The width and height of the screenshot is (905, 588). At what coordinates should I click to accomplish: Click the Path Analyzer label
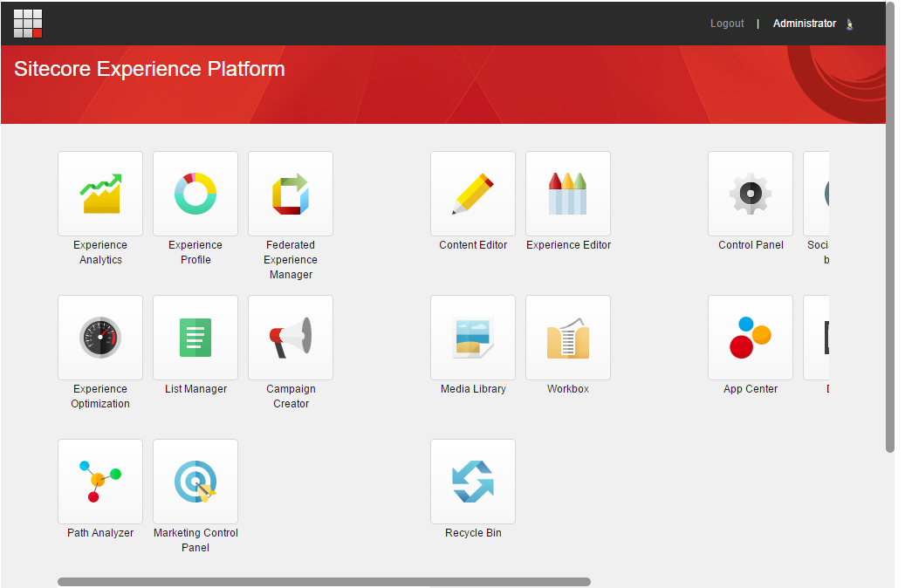tap(100, 533)
